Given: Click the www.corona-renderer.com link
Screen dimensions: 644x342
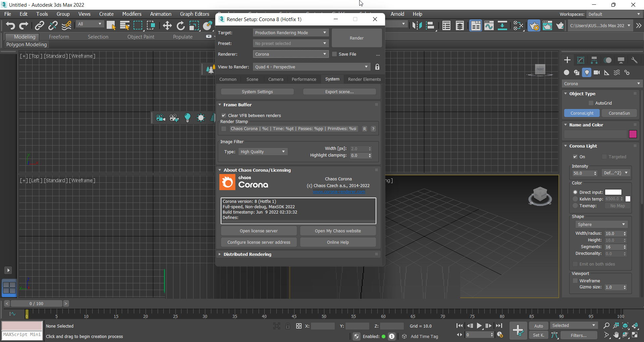Looking at the screenshot, I should click(338, 191).
